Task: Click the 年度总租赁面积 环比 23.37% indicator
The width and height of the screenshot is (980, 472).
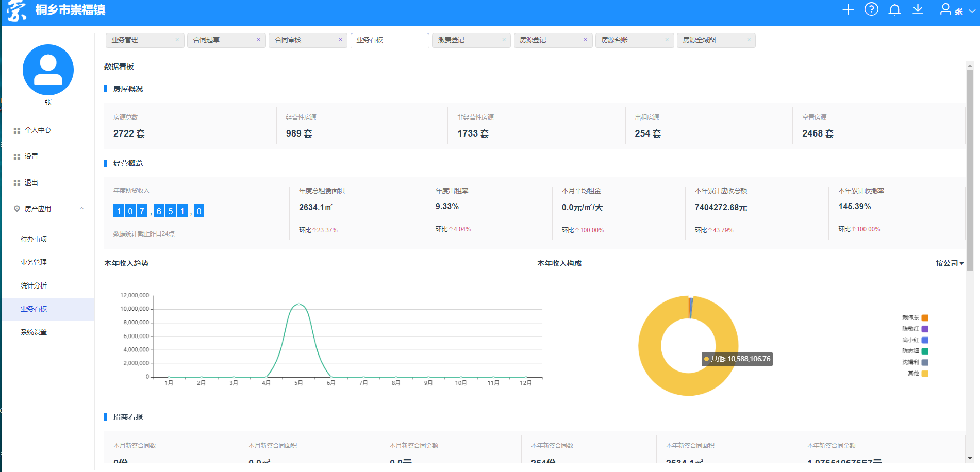Action: [318, 230]
